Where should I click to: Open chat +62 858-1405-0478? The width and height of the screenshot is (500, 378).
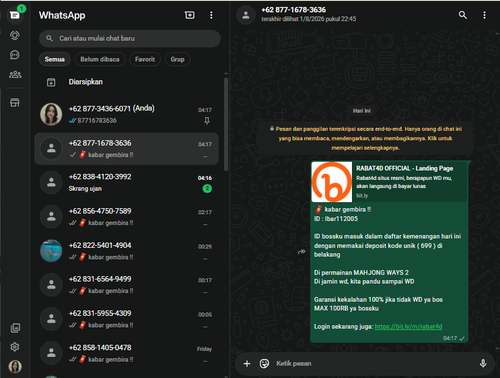[127, 353]
